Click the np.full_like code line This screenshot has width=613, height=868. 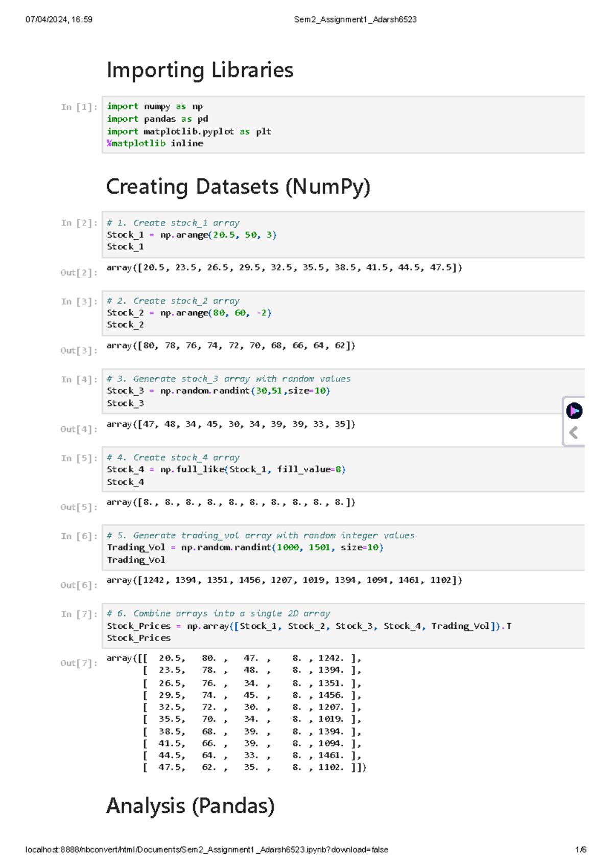click(x=226, y=469)
